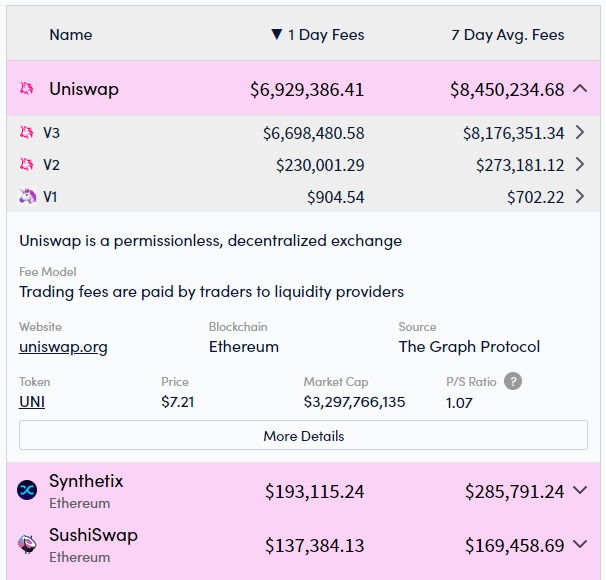Click the price value $7.21
Image resolution: width=606 pixels, height=580 pixels.
pyautogui.click(x=177, y=402)
